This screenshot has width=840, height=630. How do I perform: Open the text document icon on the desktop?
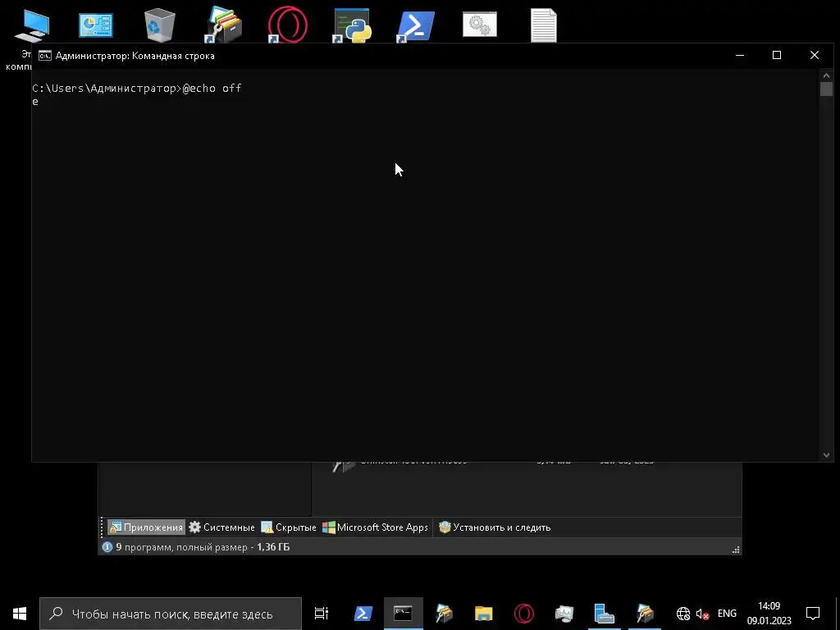pyautogui.click(x=544, y=25)
